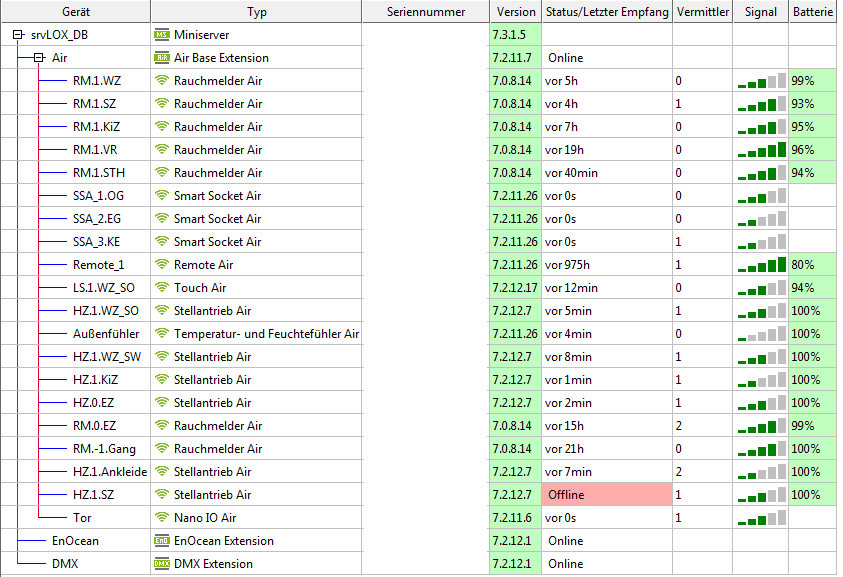Click wifi icon in RM.1.SZ row

coord(162,104)
